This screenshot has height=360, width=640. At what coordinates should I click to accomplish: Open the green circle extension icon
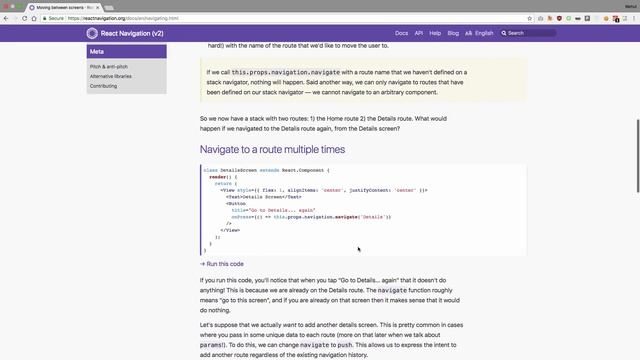point(569,18)
